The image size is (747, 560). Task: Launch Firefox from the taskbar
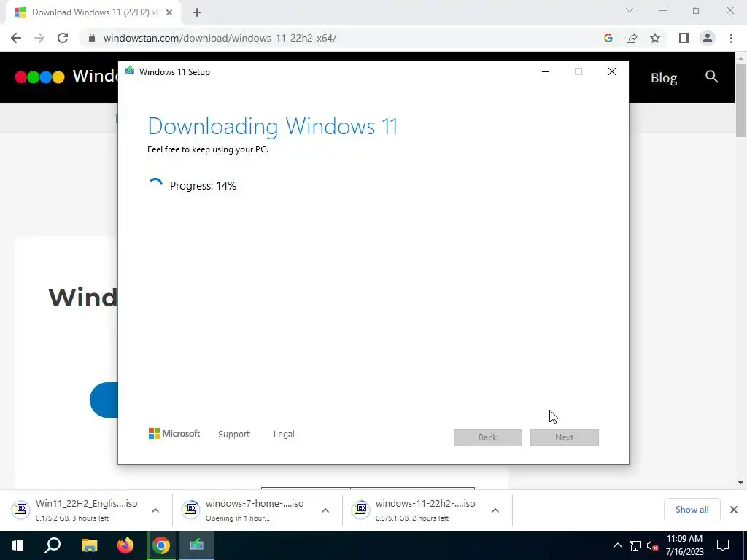(125, 545)
